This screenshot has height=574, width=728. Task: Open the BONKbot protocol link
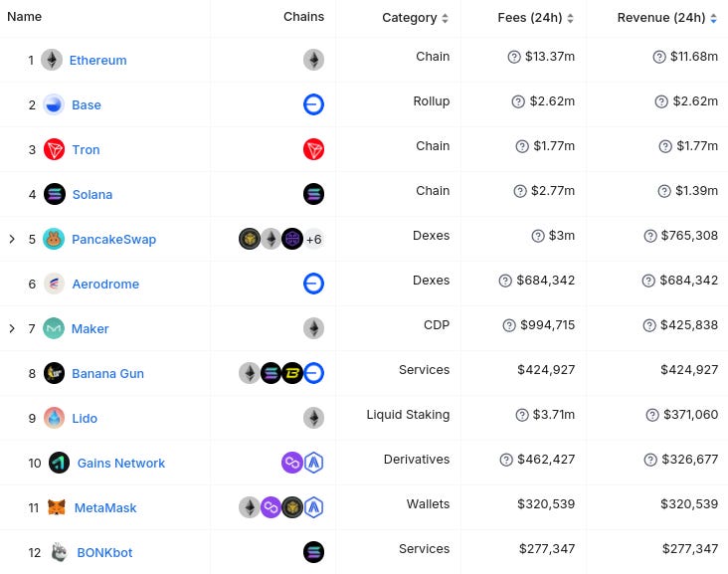(x=104, y=553)
